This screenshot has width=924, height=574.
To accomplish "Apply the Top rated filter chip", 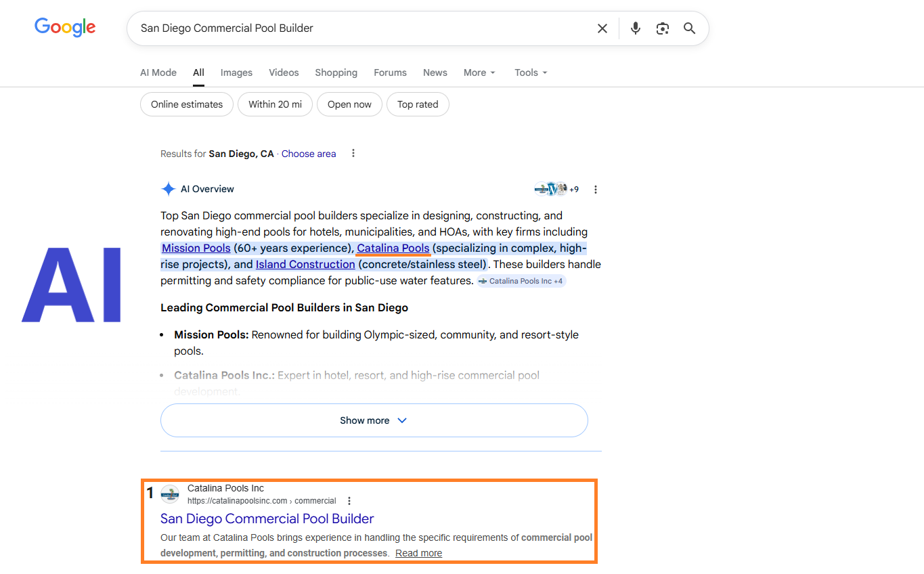I will click(x=418, y=104).
